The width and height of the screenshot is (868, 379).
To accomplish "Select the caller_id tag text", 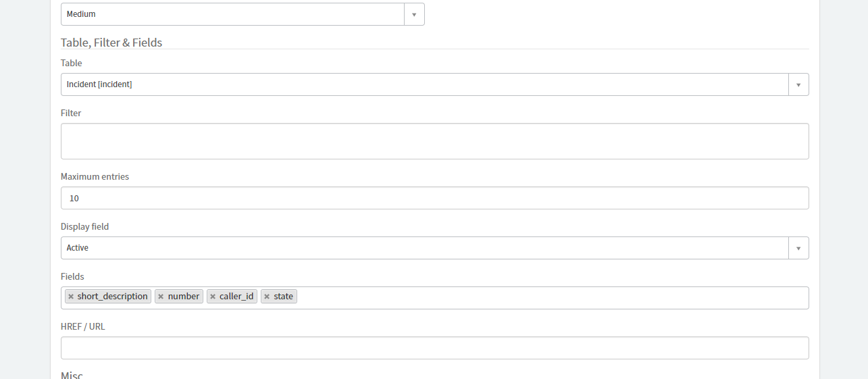I will click(x=236, y=297).
